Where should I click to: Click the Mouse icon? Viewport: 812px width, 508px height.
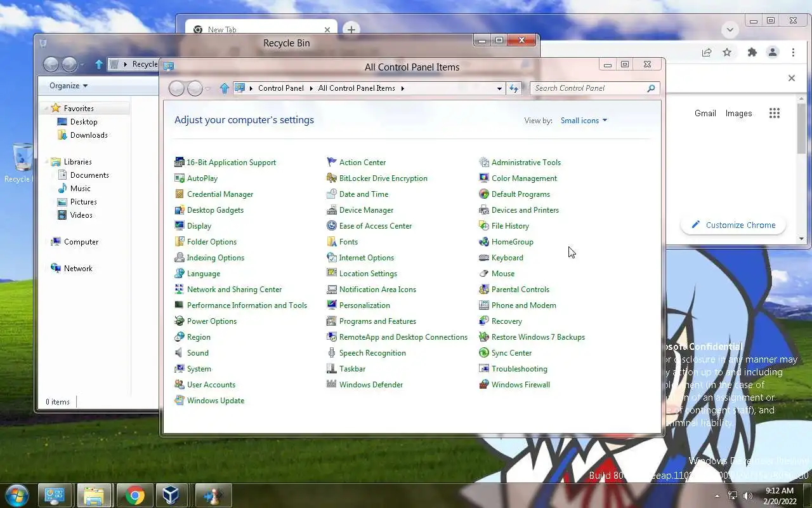484,274
